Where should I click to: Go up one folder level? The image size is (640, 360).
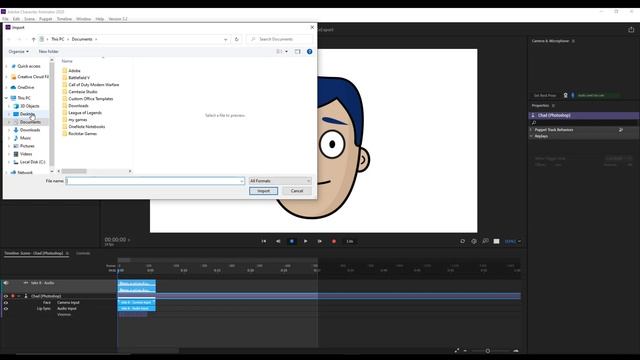click(33, 39)
